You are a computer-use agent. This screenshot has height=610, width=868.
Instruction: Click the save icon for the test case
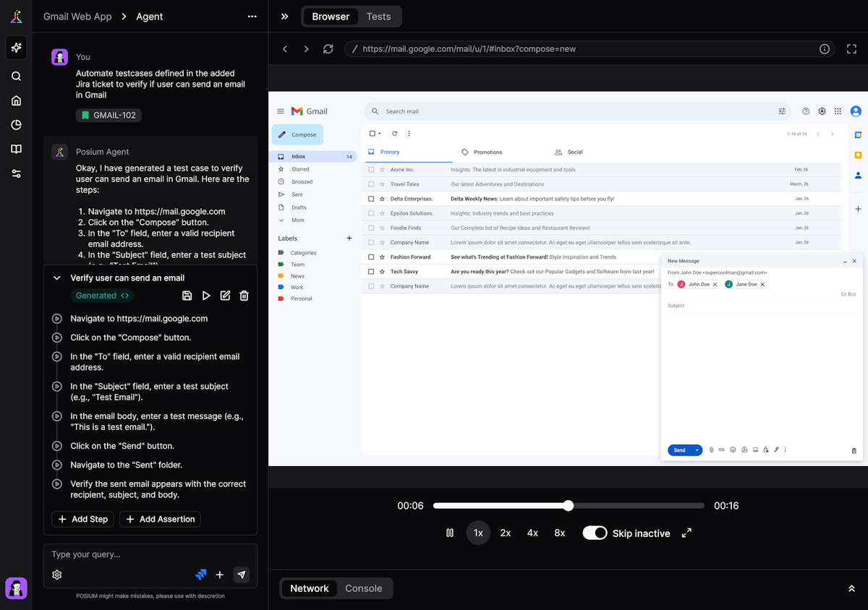(187, 296)
